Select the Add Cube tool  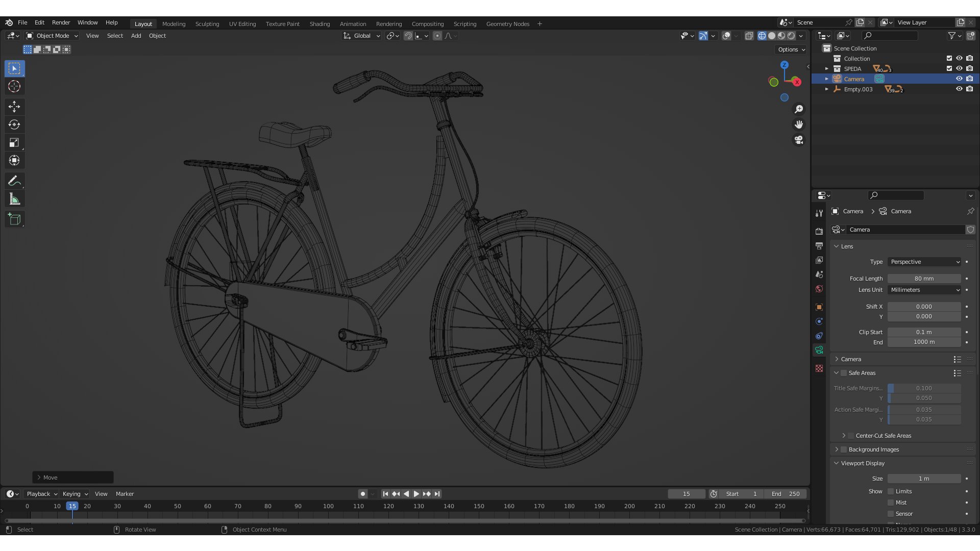[x=14, y=219]
